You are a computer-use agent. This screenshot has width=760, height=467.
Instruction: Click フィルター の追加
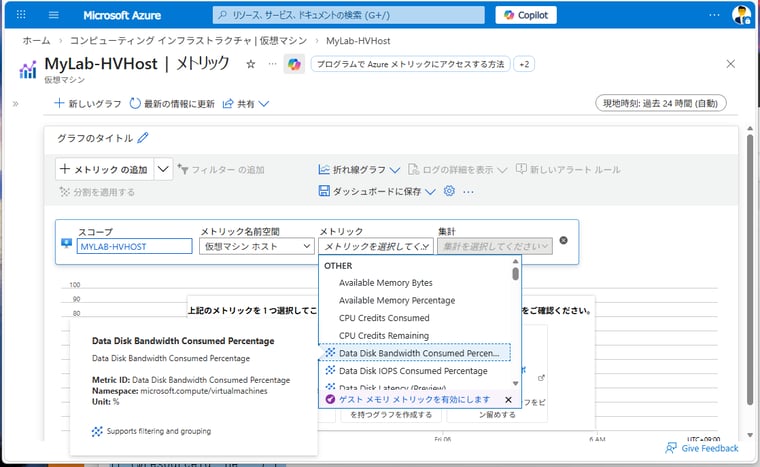(221, 169)
